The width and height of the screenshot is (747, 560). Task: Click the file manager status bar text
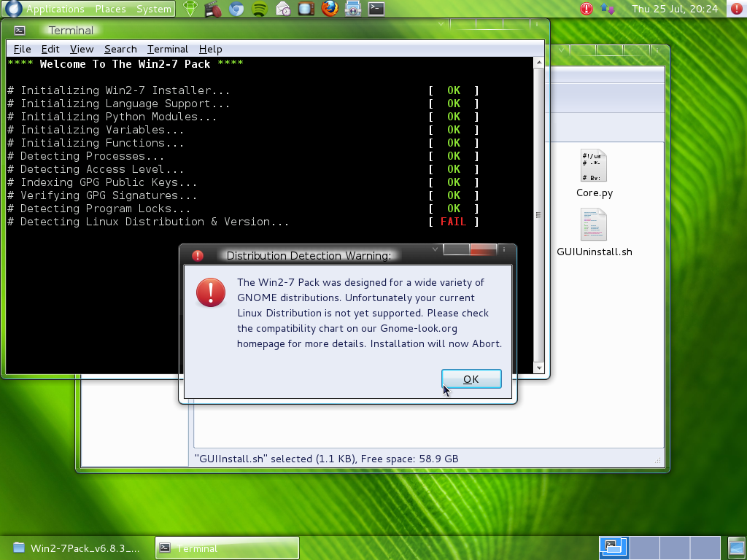coord(326,459)
